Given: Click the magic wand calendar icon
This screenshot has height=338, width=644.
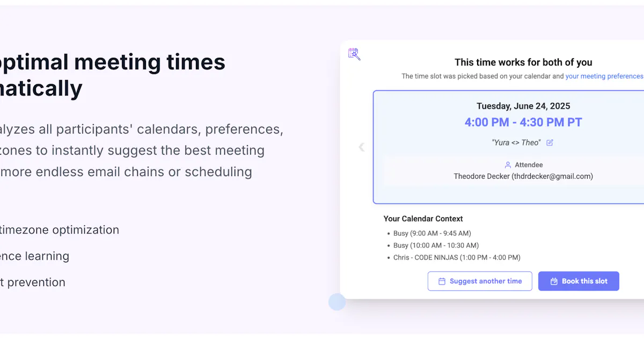Looking at the screenshot, I should (354, 54).
